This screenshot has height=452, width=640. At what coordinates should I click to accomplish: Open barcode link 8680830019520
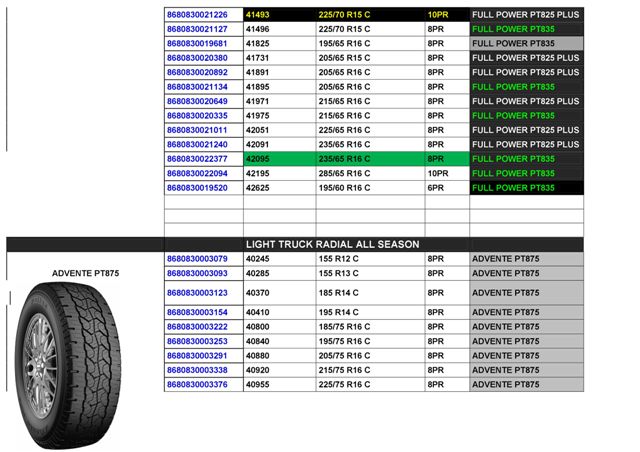click(x=197, y=188)
